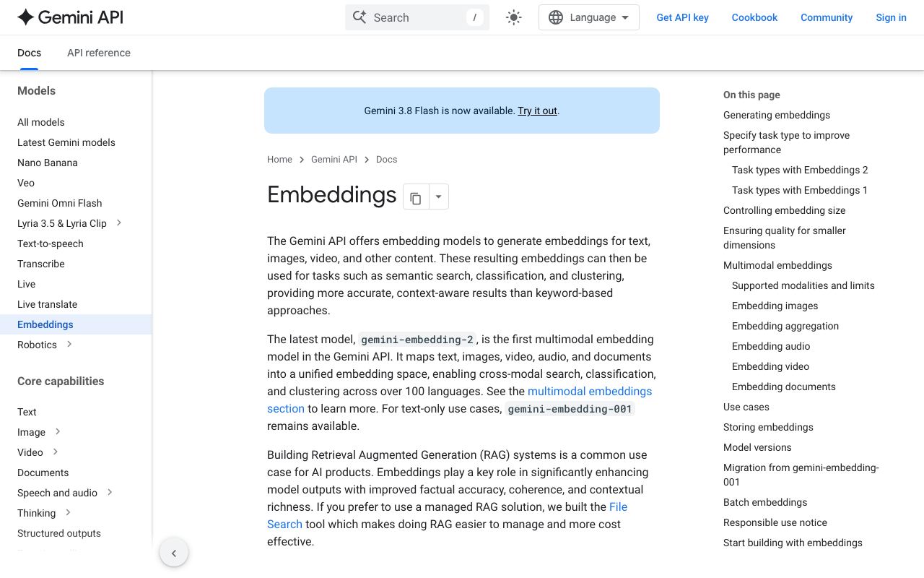This screenshot has height=578, width=924.
Task: Click the Get API key link
Action: click(682, 17)
